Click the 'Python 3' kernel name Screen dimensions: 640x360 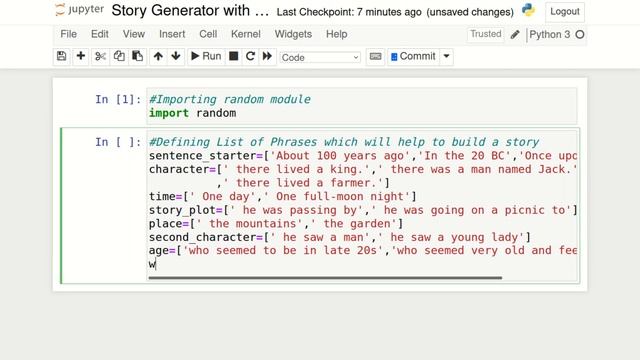coord(549,35)
